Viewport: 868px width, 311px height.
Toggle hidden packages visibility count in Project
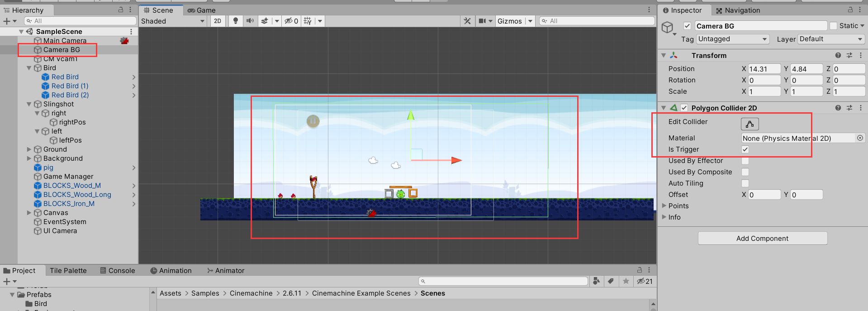click(x=645, y=281)
